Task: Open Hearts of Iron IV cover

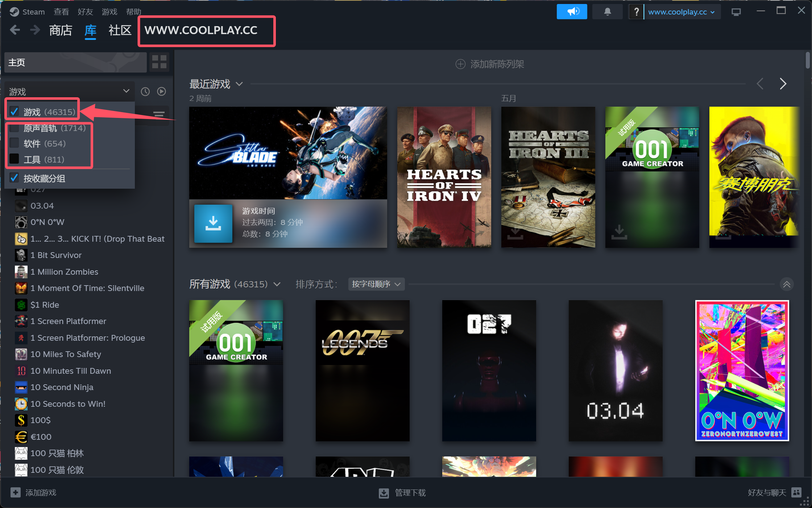Action: click(x=444, y=177)
